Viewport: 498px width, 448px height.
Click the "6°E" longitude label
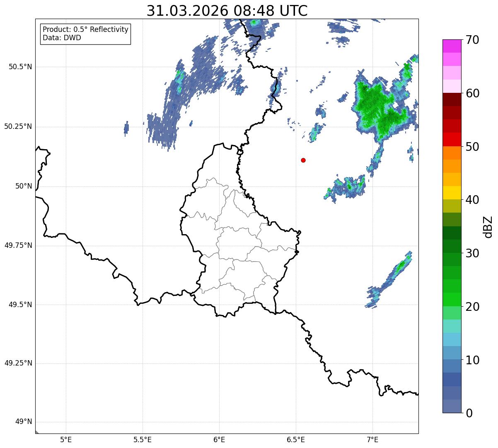[219, 439]
